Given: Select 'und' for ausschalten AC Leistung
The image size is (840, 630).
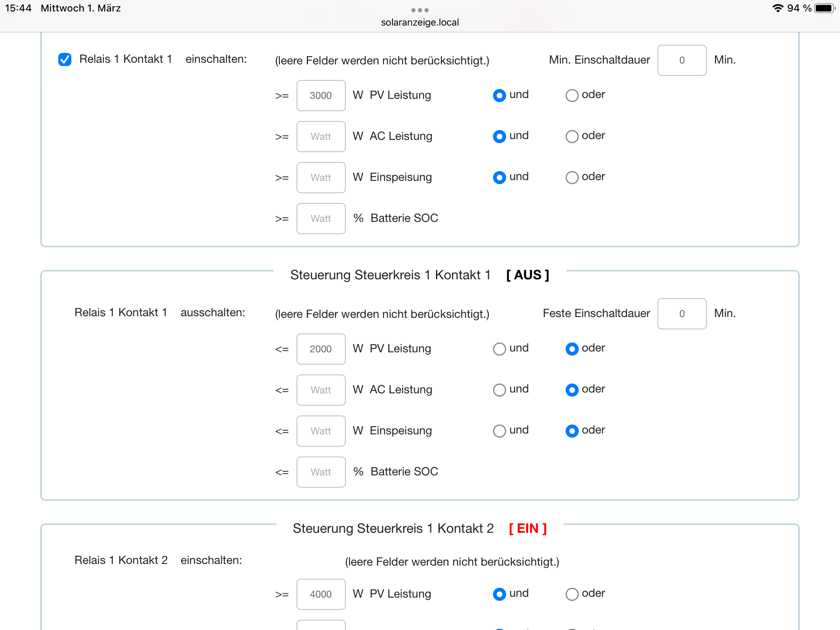Looking at the screenshot, I should [499, 390].
